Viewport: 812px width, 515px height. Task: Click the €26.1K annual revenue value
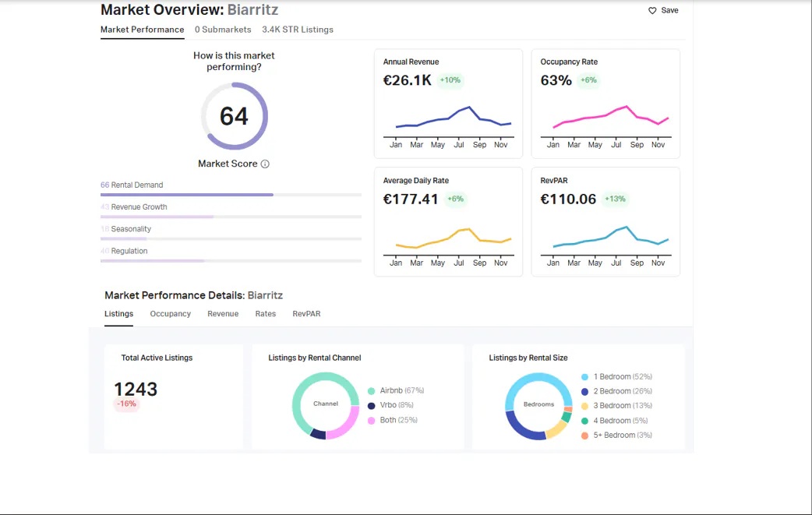tap(407, 80)
